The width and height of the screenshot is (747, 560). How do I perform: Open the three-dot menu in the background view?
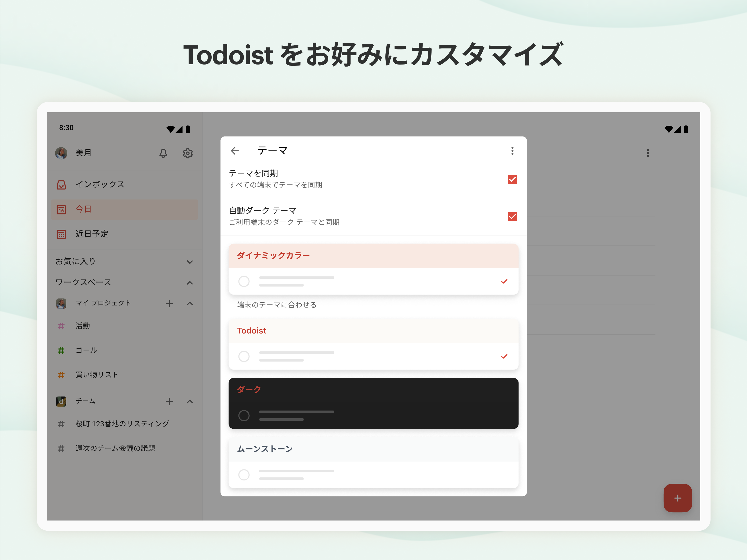click(648, 153)
